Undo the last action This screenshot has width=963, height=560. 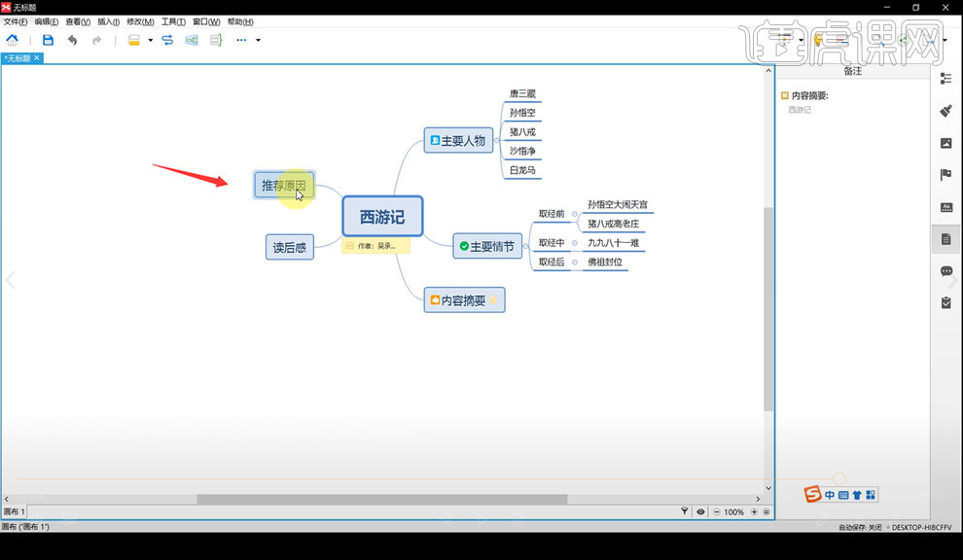(73, 41)
